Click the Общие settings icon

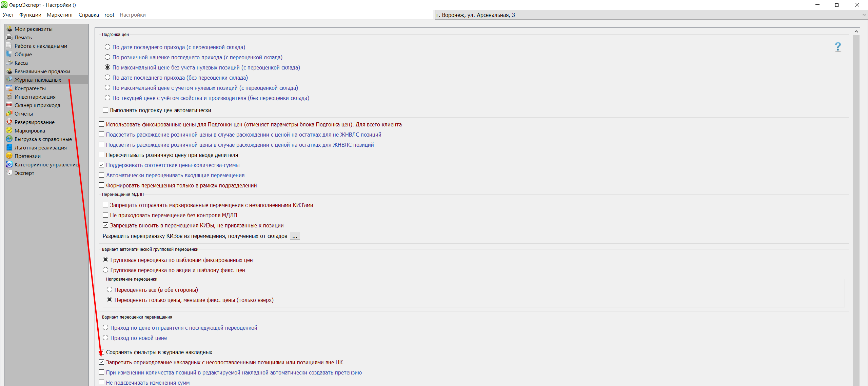[9, 54]
